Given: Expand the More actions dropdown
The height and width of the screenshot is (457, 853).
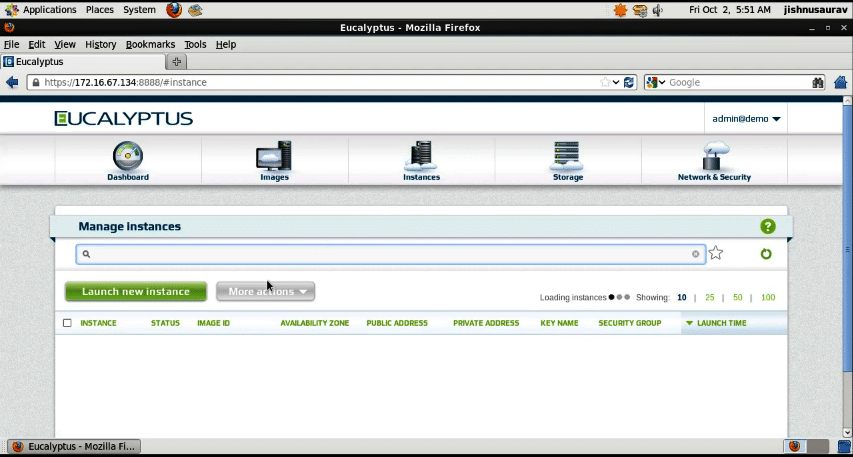Looking at the screenshot, I should click(266, 292).
